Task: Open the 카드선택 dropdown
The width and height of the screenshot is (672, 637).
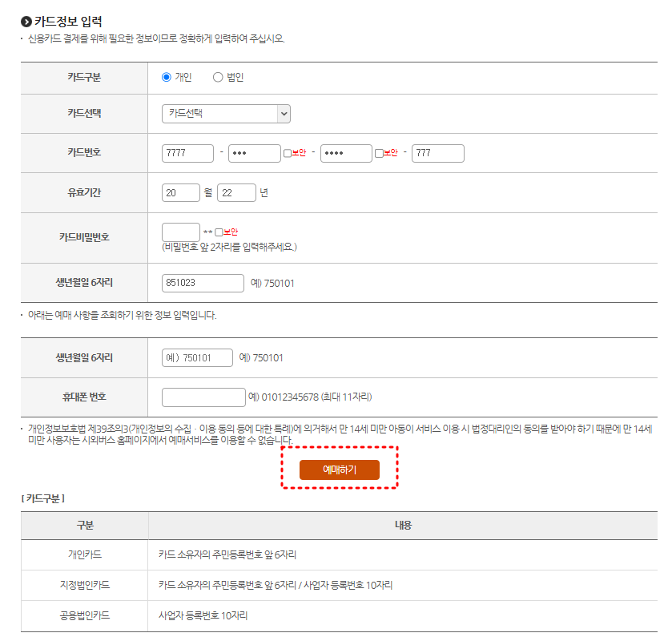Action: coord(226,114)
